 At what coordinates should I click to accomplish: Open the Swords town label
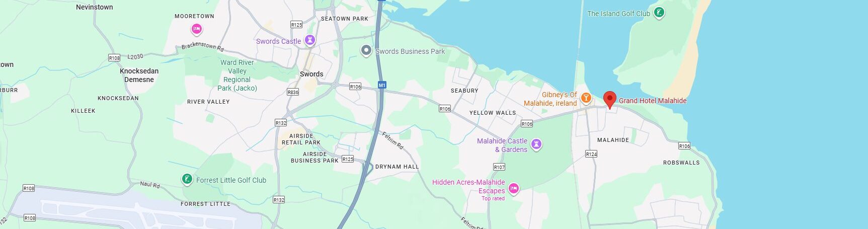click(x=311, y=74)
